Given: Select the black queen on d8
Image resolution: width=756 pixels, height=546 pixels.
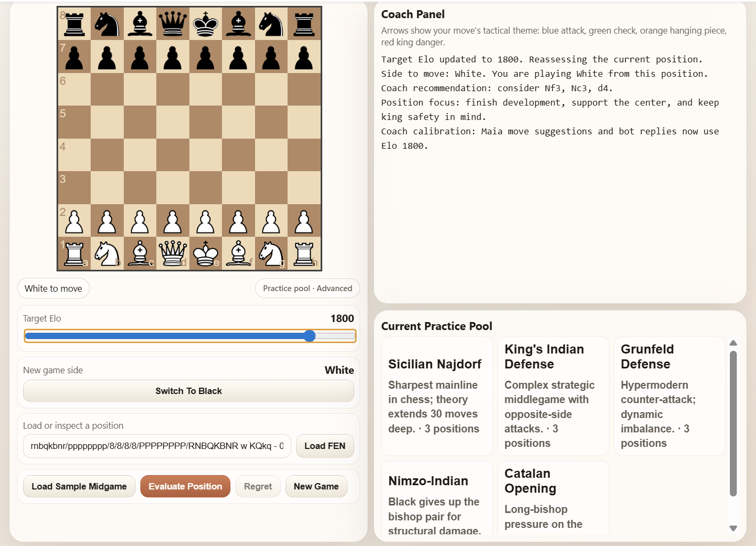Looking at the screenshot, I should click(x=173, y=24).
